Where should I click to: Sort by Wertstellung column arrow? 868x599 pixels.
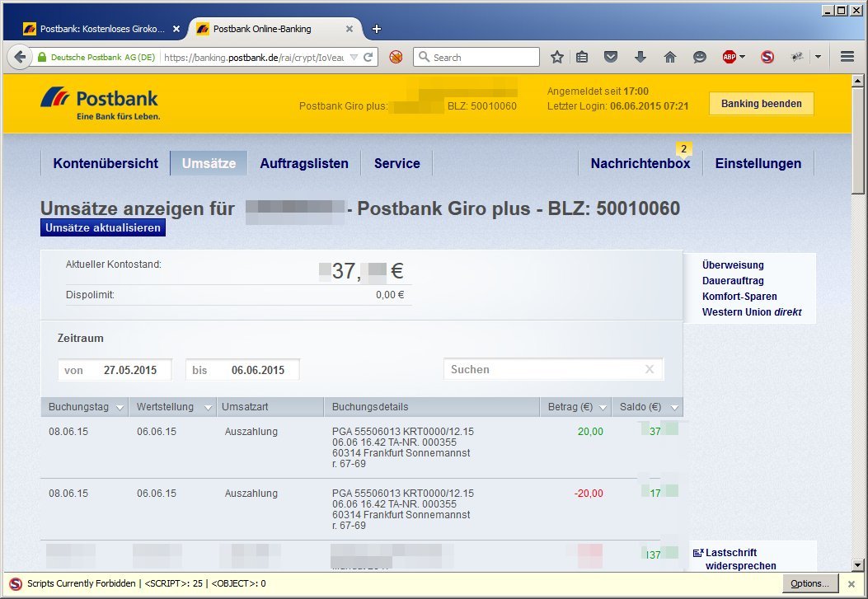click(x=209, y=408)
